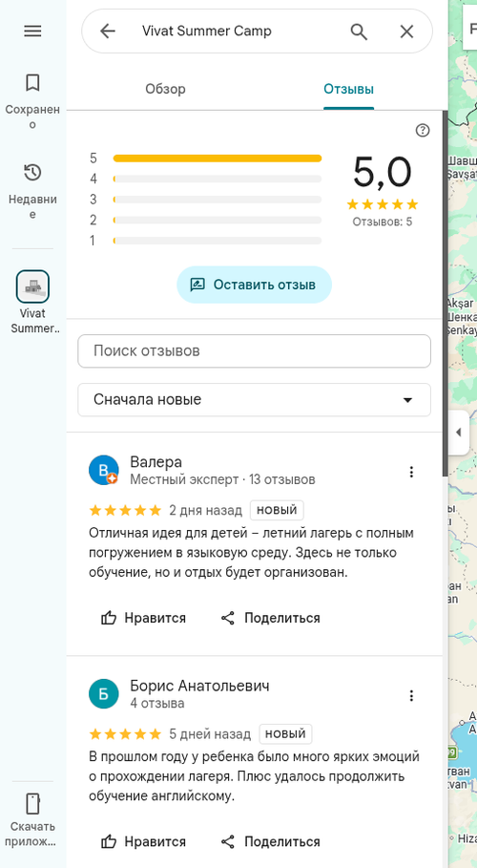Open the Сохранено saved places panel
Screen dimensions: 477x868
32,100
